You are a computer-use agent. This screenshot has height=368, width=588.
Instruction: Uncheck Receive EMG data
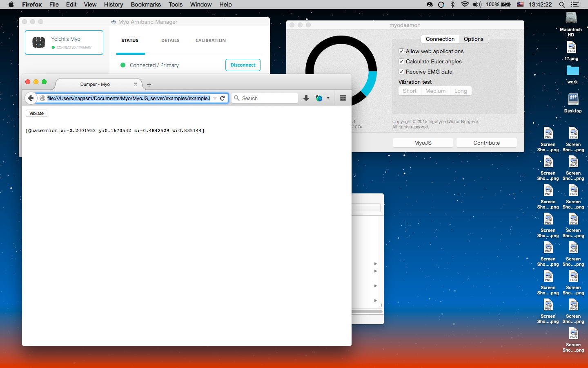(401, 72)
